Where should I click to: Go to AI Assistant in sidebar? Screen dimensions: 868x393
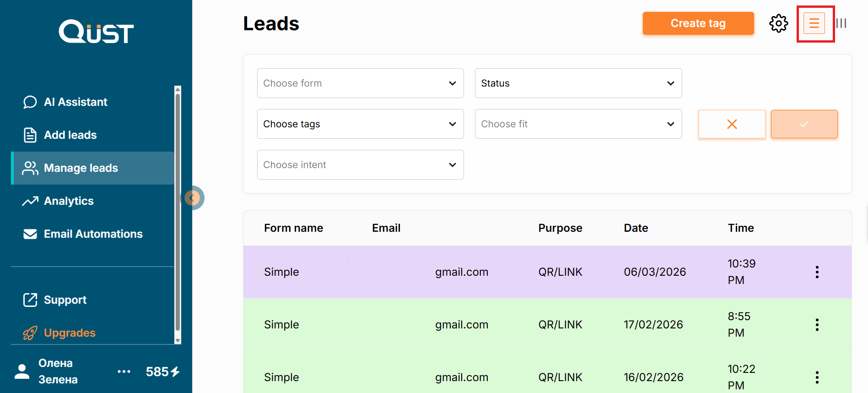coord(75,102)
